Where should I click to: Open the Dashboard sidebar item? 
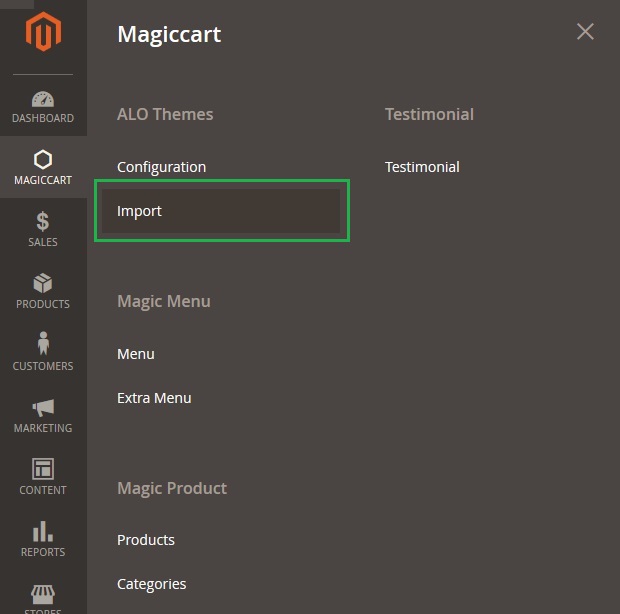coord(43,107)
